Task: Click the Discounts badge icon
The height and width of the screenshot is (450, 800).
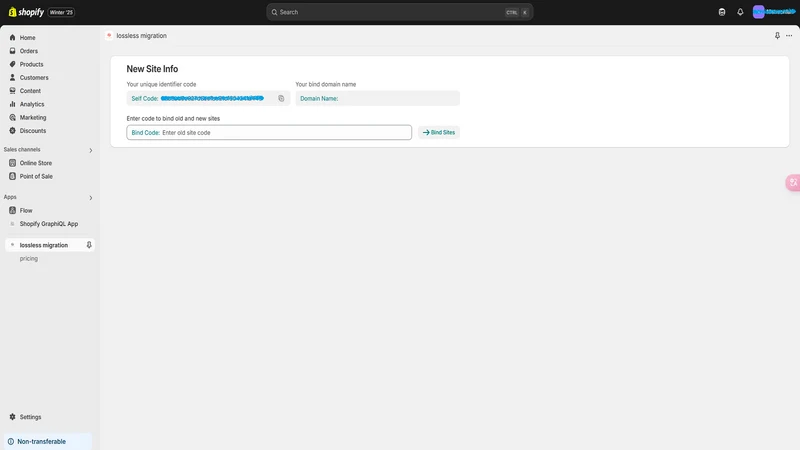Action: pos(12,130)
